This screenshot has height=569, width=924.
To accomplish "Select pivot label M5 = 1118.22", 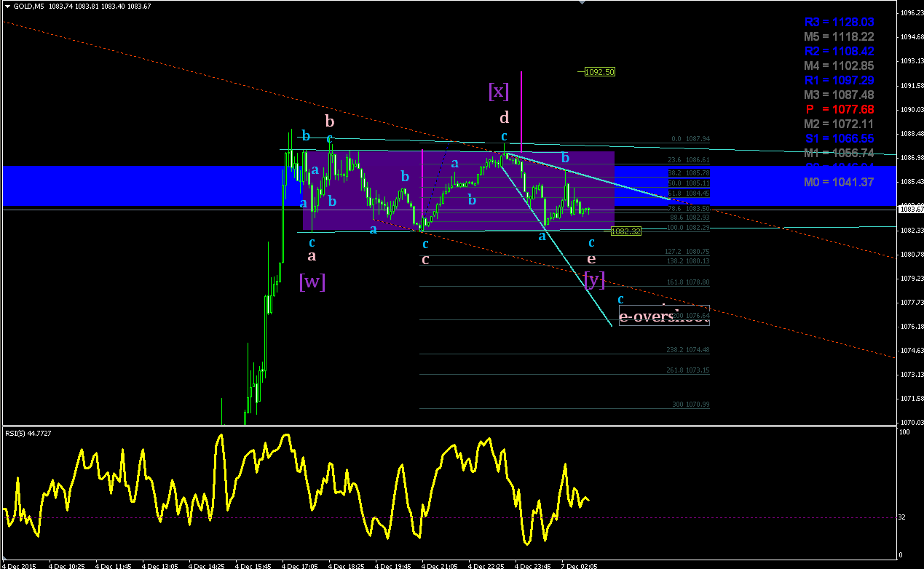I will point(839,37).
